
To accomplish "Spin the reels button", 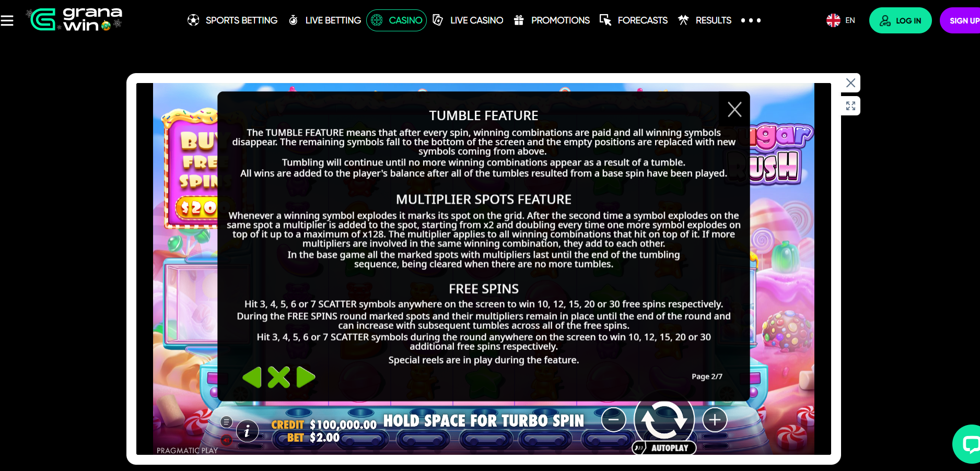I will pyautogui.click(x=664, y=419).
